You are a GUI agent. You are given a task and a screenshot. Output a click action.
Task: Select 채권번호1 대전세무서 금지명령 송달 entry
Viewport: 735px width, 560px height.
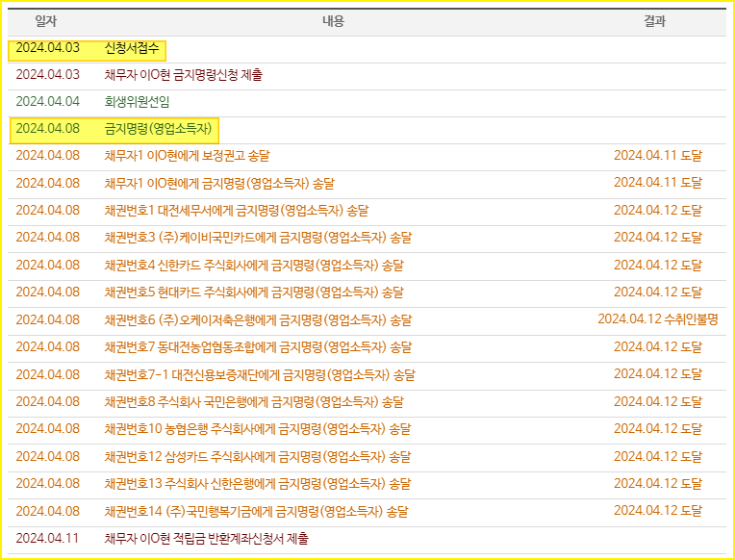coord(237,211)
